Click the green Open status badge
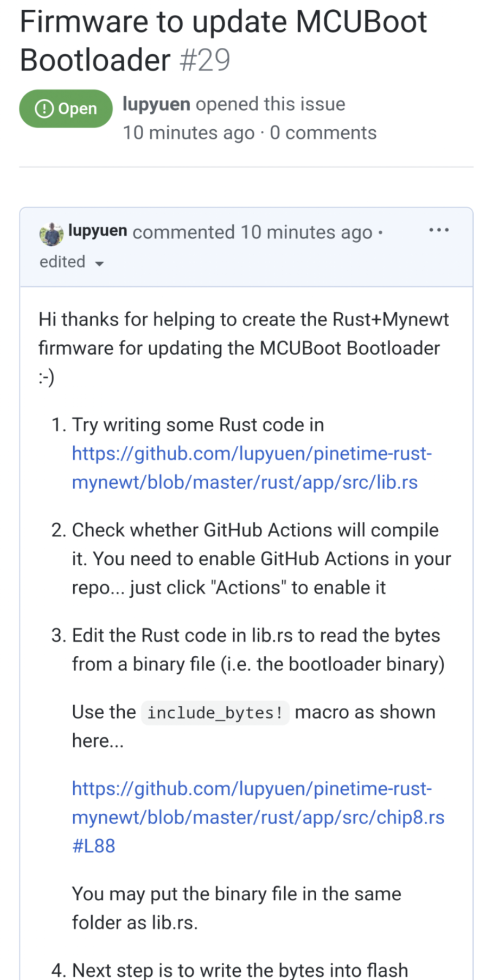The image size is (492, 980). point(66,109)
